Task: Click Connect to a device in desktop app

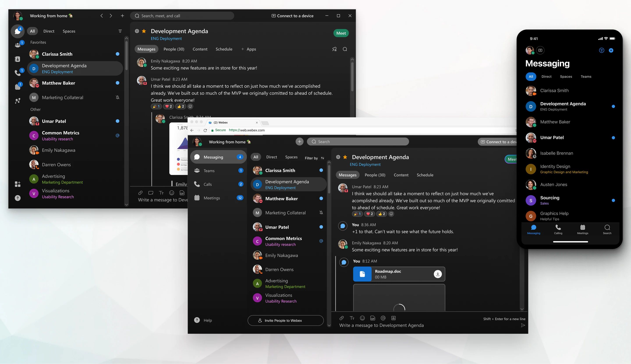Action: click(292, 16)
